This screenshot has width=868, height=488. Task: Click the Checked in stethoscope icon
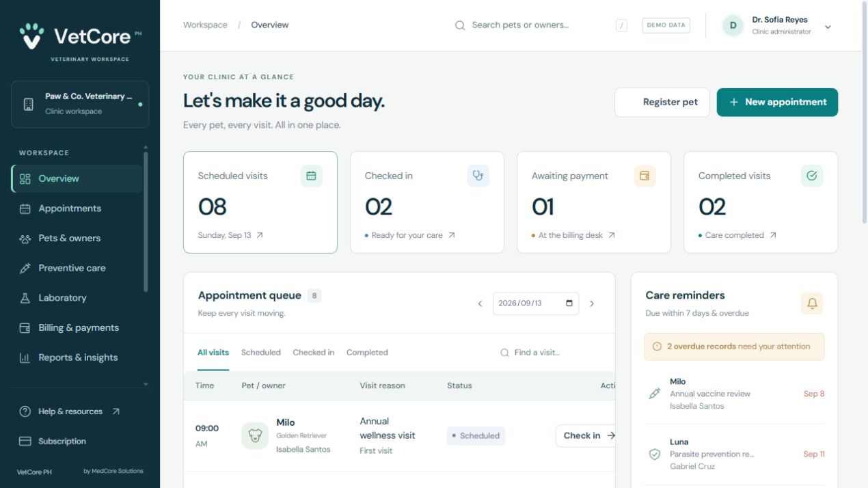pos(478,176)
